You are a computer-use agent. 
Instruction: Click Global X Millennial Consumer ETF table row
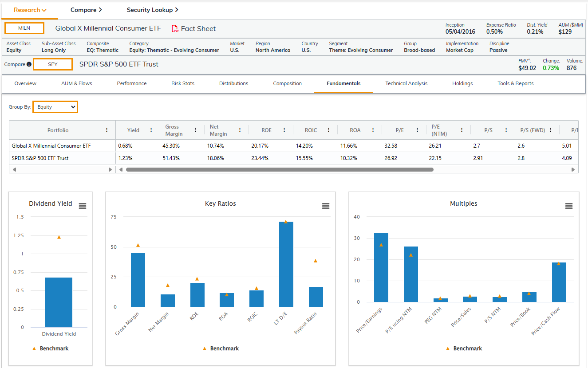click(x=294, y=145)
